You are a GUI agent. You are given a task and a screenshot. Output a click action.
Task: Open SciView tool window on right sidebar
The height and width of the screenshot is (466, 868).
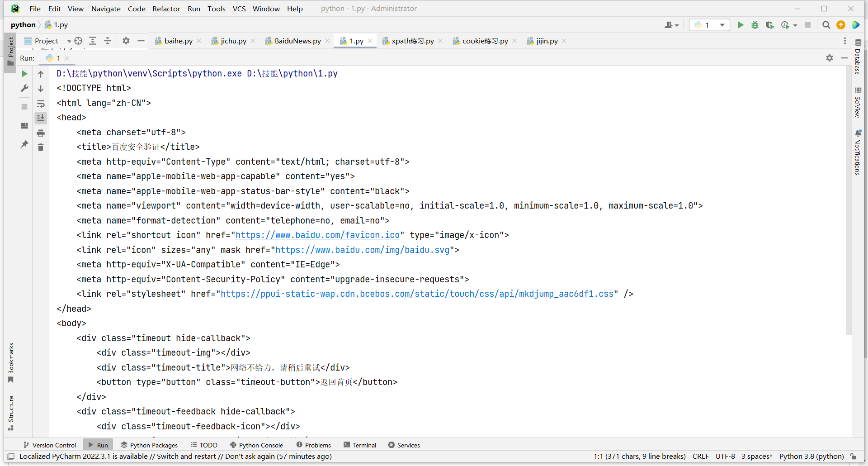coord(858,103)
